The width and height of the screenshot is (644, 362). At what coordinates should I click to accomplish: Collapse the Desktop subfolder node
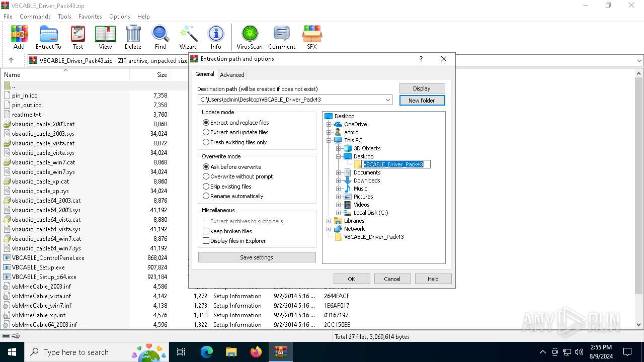click(x=339, y=156)
